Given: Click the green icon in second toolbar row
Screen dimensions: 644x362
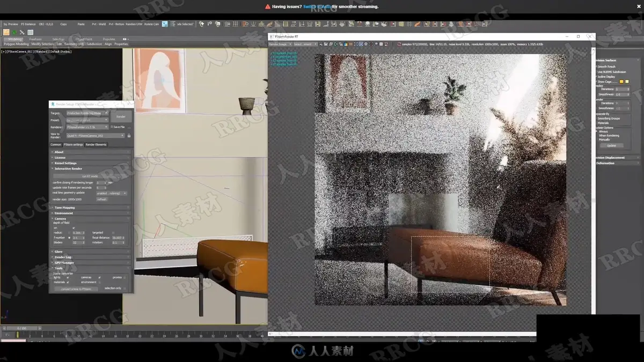Looking at the screenshot, I should [x=14, y=32].
